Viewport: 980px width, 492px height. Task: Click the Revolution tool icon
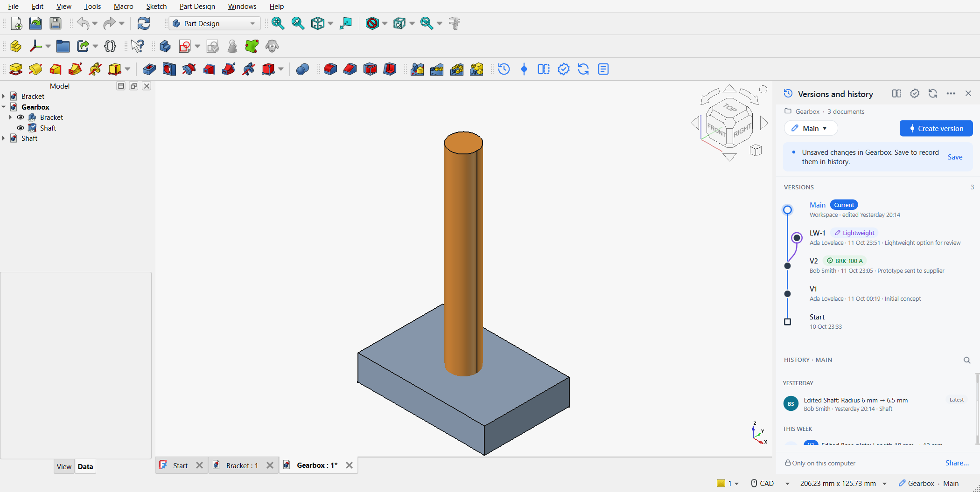click(x=35, y=69)
